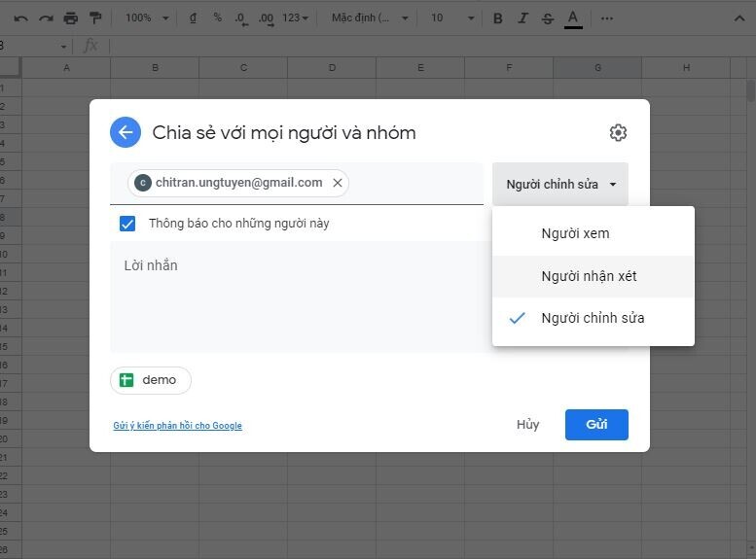Open the 123 number formats dropdown
The width and height of the screenshot is (756, 559).
[295, 18]
